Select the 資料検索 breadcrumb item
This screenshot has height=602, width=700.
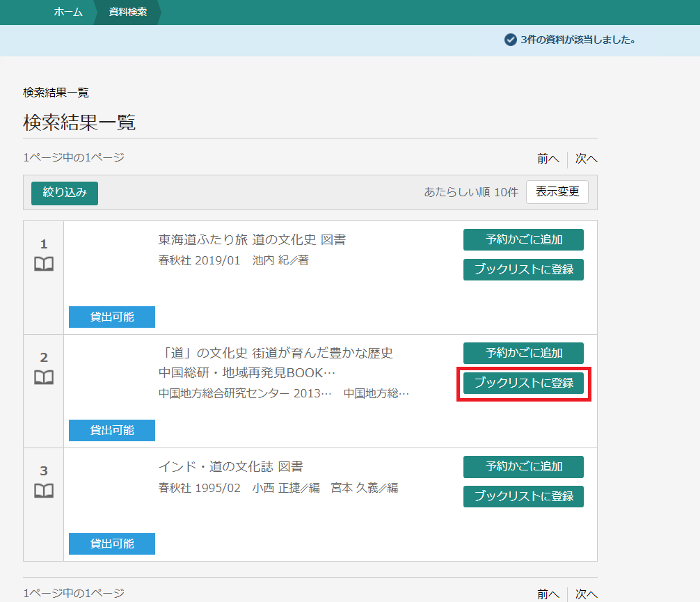click(x=128, y=12)
